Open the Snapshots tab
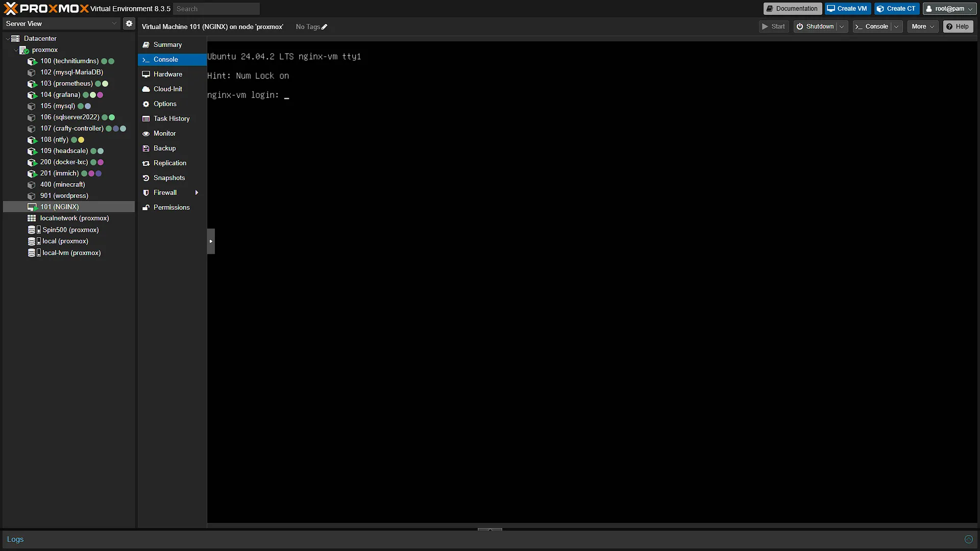 [x=172, y=178]
